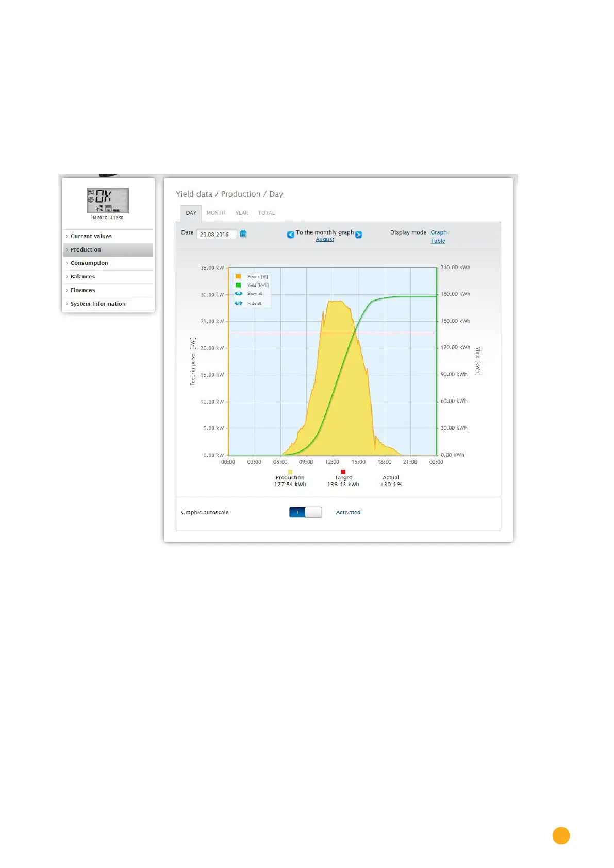
Task: Open the calendar date picker icon
Action: click(x=243, y=234)
